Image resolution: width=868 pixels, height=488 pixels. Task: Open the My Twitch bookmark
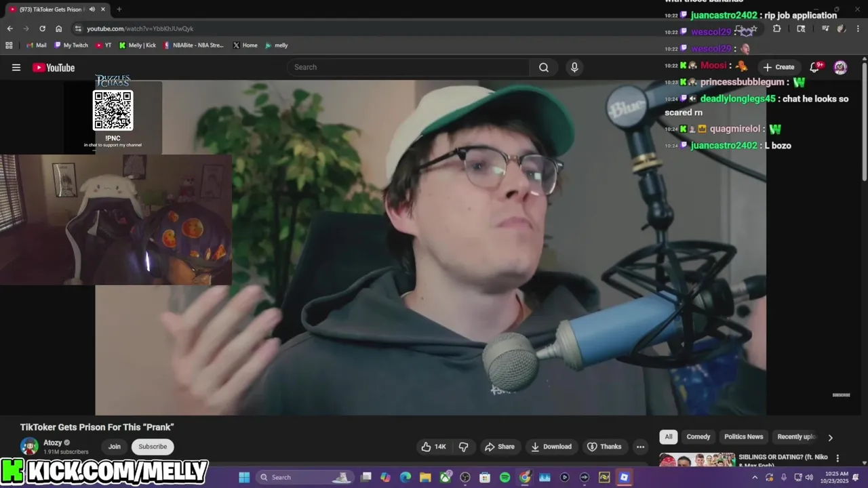pyautogui.click(x=71, y=45)
